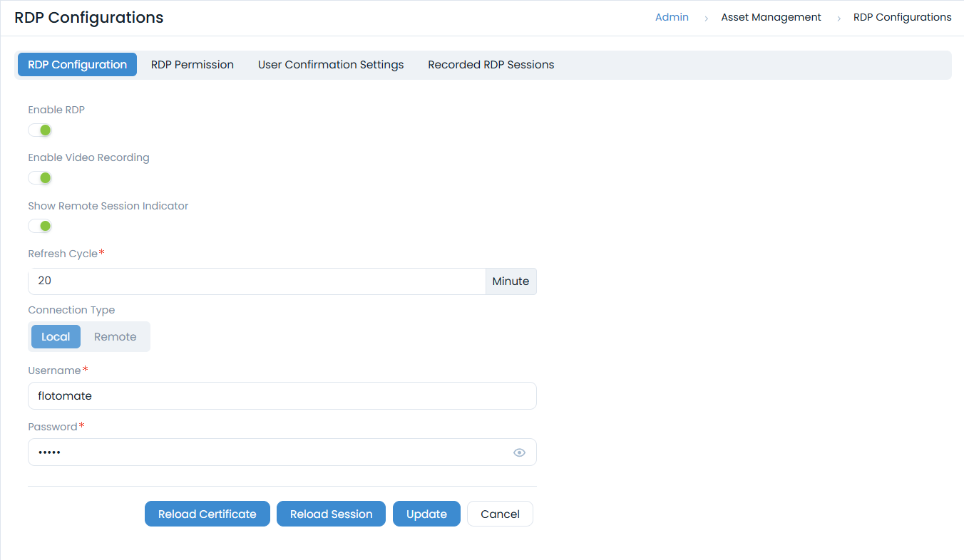Viewport: 964px width, 560px height.
Task: Click RDP Configurations breadcrumb item
Action: [902, 17]
